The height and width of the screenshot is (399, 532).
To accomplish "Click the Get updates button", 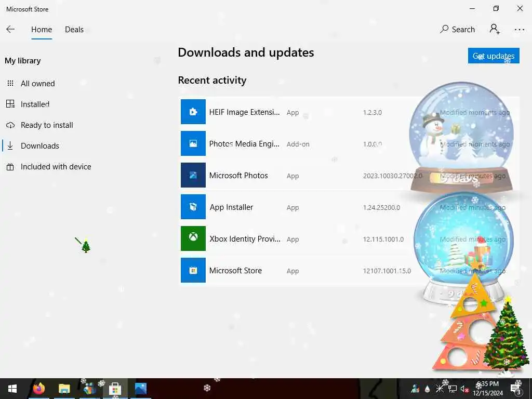I will (494, 56).
